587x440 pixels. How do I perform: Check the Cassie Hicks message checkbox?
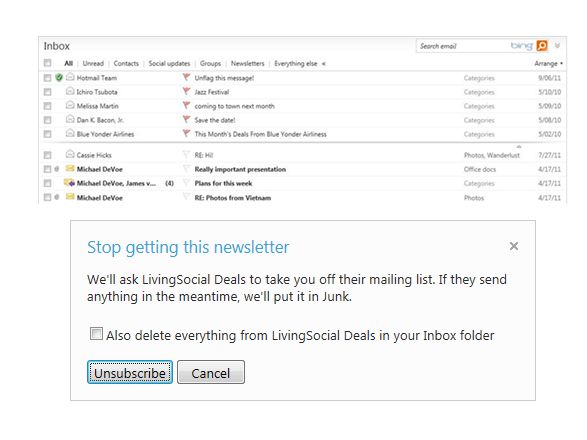tap(48, 155)
